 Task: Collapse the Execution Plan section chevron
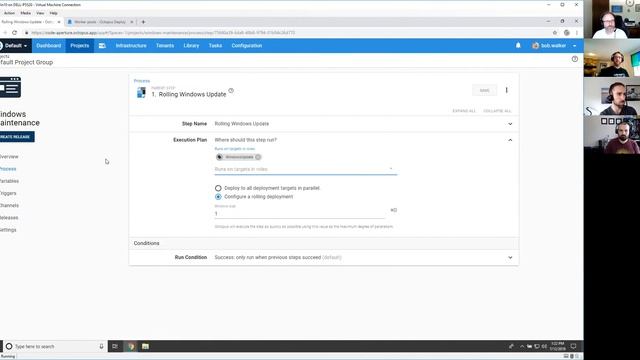[510, 140]
